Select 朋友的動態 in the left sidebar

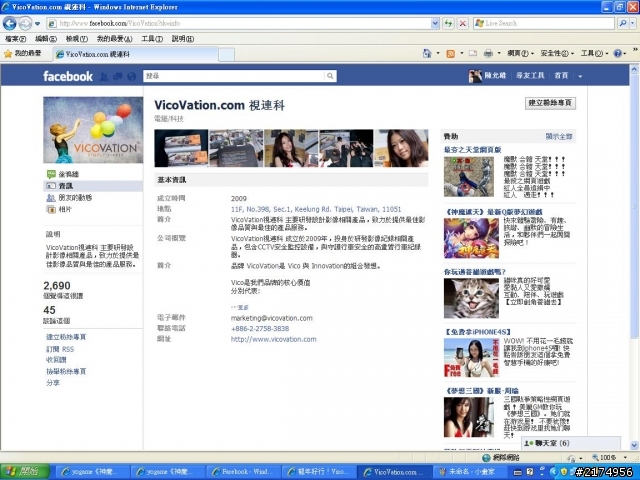click(75, 198)
